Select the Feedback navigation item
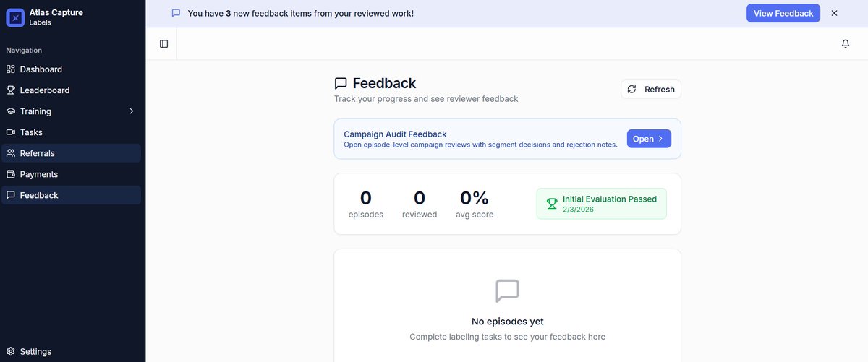This screenshot has width=868, height=362. coord(71,195)
